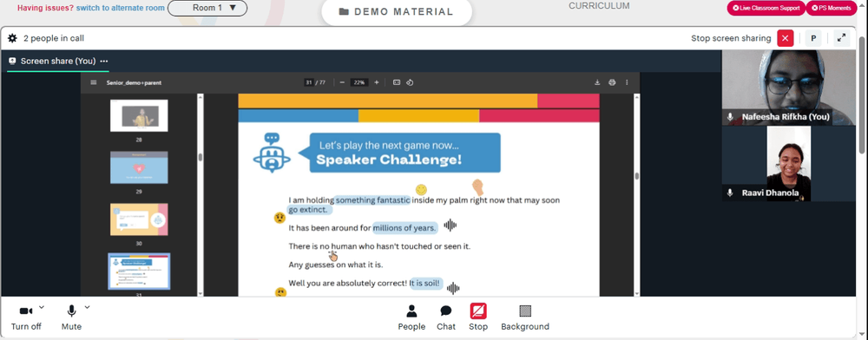Click highlighted text It is soil!
The height and width of the screenshot is (340, 868).
tap(425, 283)
